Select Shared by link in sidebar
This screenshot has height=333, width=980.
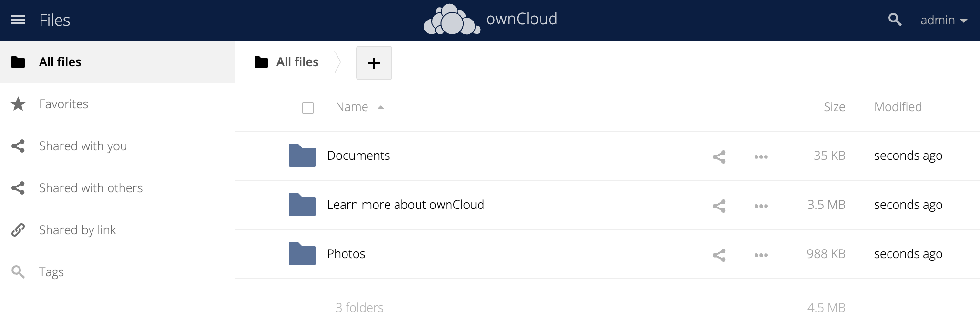tap(77, 230)
